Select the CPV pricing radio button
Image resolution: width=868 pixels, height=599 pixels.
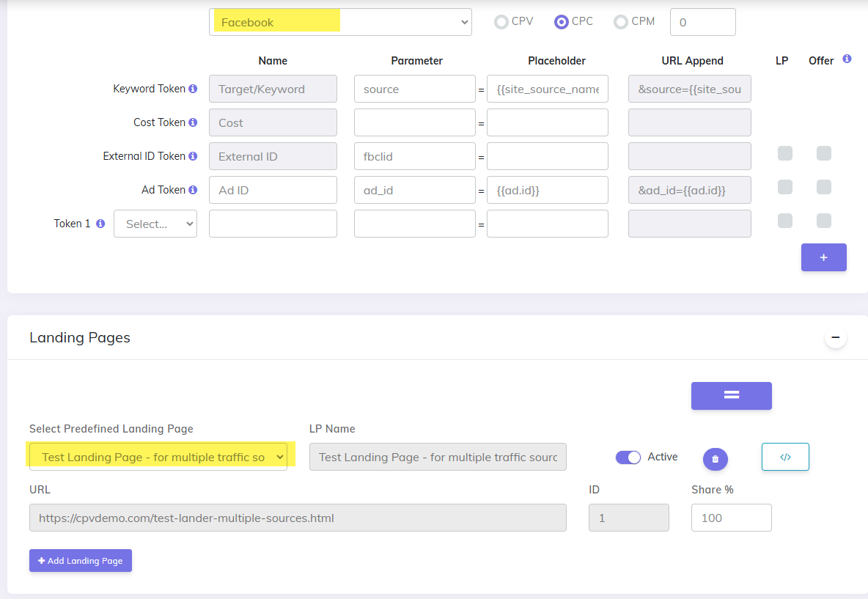(500, 21)
